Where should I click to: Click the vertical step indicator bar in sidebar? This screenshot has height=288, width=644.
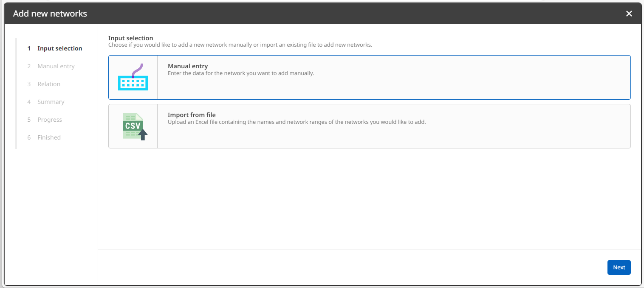click(x=16, y=93)
